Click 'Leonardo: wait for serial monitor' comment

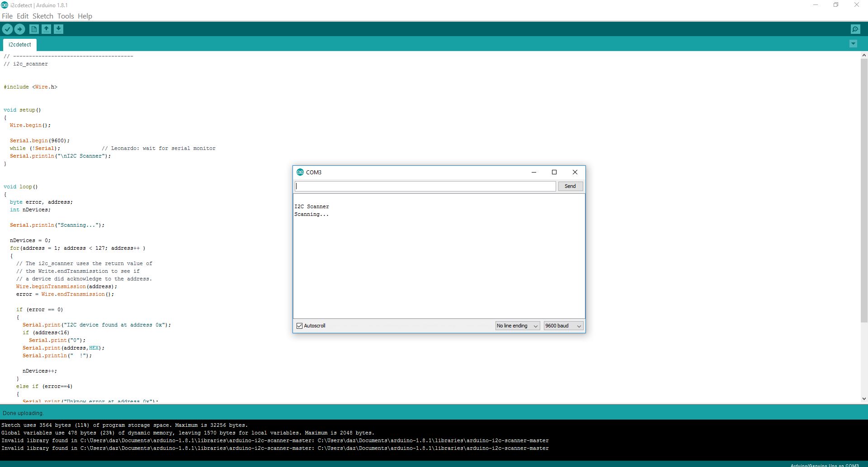click(x=159, y=148)
